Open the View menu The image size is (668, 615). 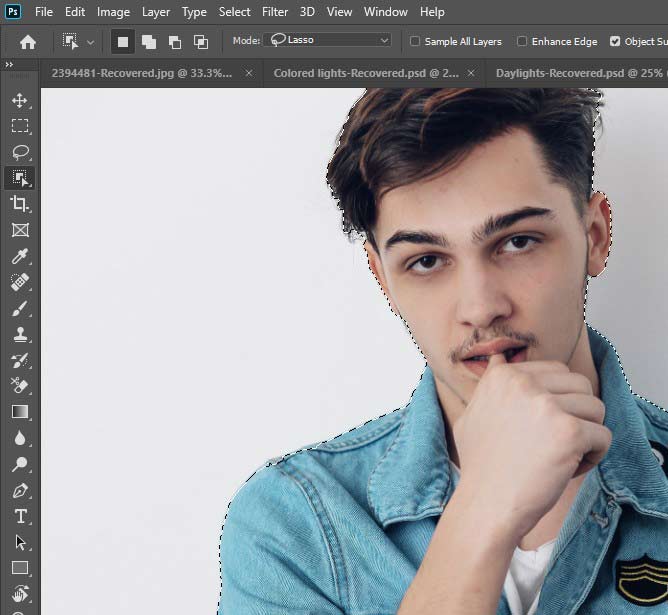pos(339,12)
